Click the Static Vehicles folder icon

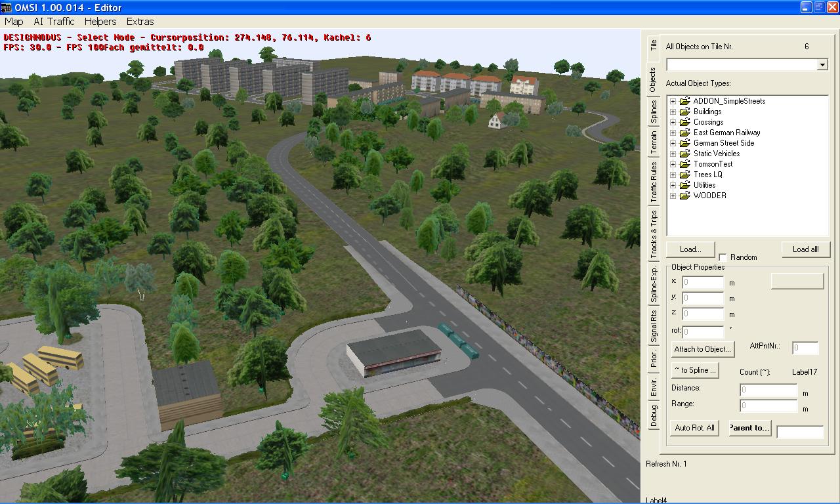pos(685,154)
